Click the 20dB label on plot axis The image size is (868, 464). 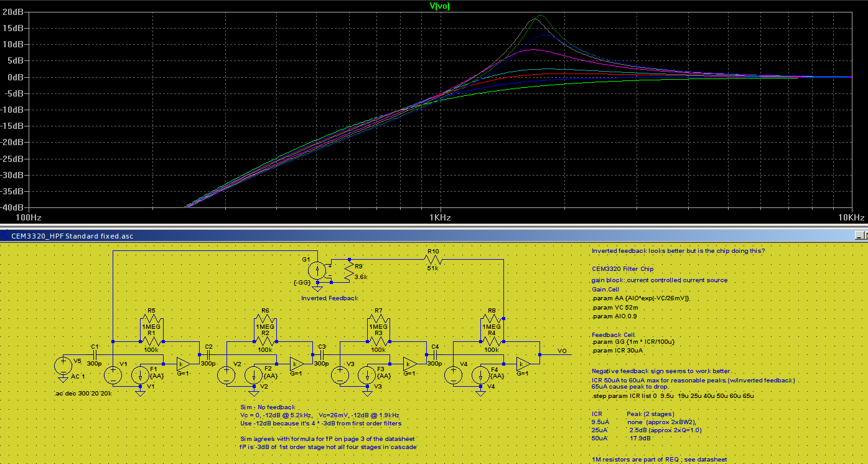(x=14, y=12)
